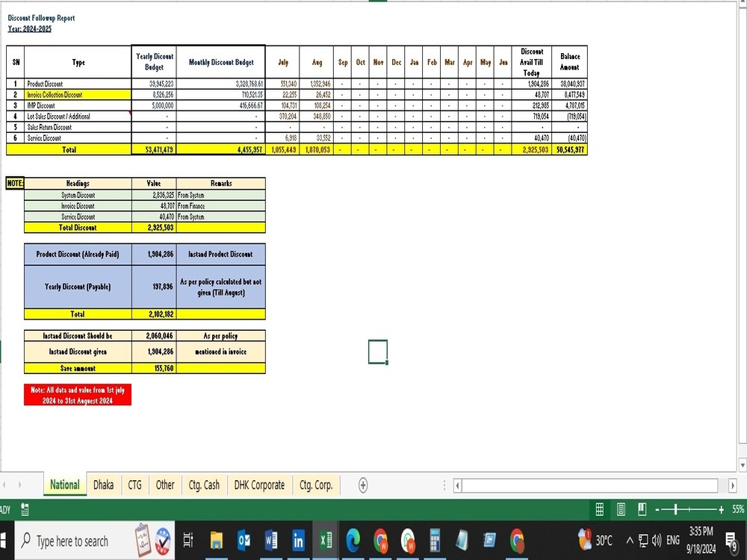The image size is (747, 560).
Task: Click the horizontal scrollbar right arrow
Action: [x=733, y=485]
